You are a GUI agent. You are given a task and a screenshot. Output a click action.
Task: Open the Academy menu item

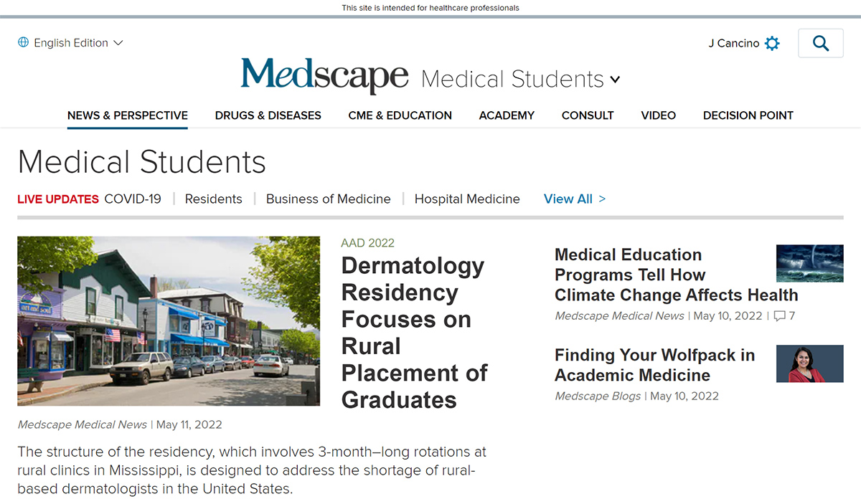pyautogui.click(x=507, y=115)
